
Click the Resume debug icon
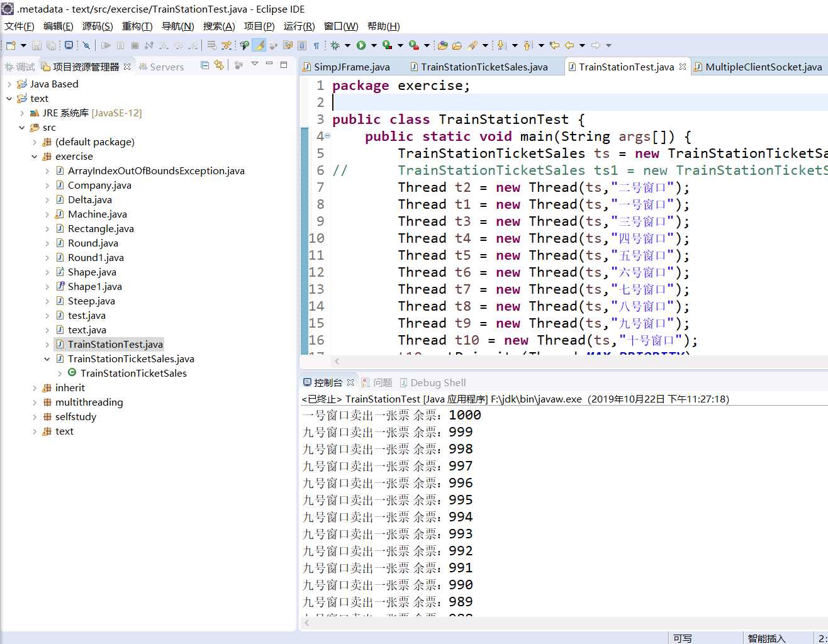106,45
